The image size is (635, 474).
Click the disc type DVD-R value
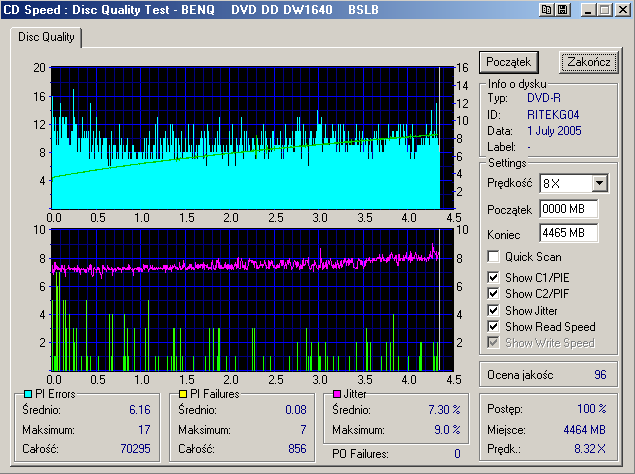coord(543,98)
